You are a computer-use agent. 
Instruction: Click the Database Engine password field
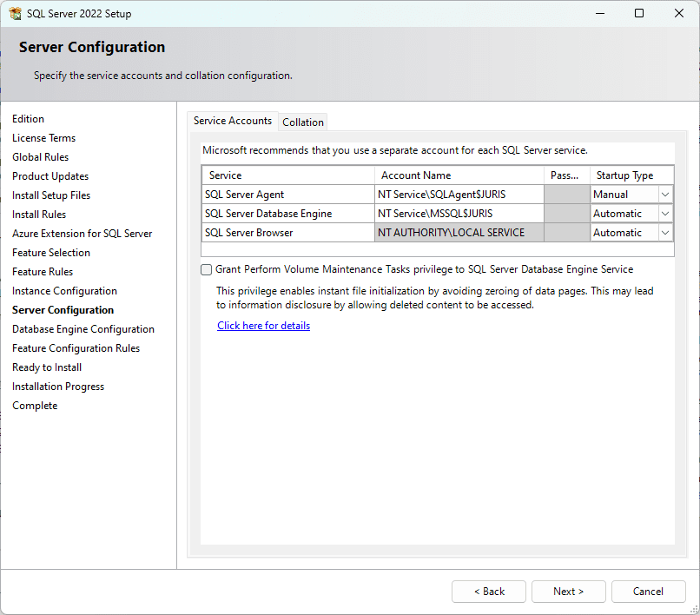[565, 213]
